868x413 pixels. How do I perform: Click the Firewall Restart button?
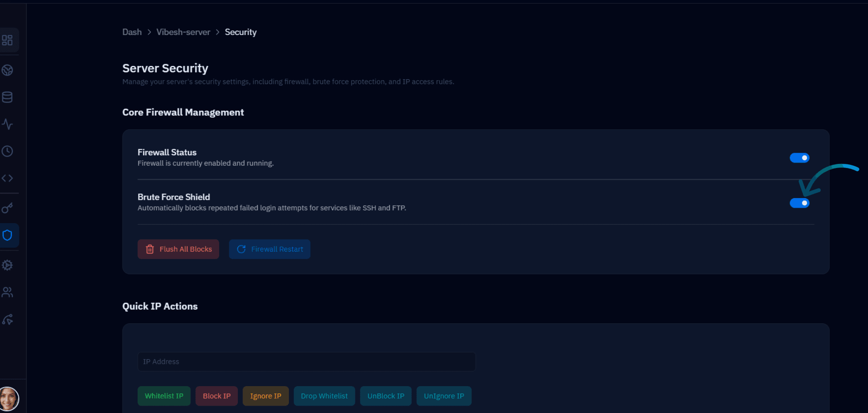click(x=270, y=249)
